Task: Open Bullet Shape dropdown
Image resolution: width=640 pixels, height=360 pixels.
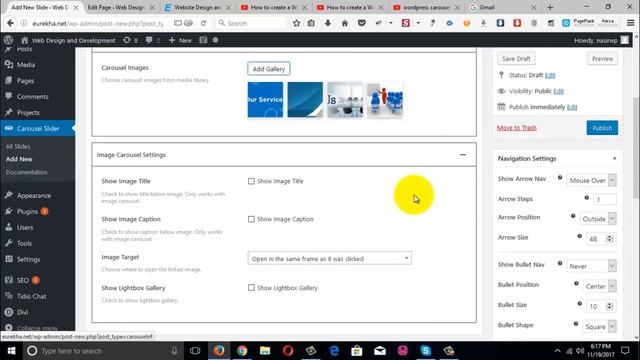Action: pyautogui.click(x=600, y=327)
